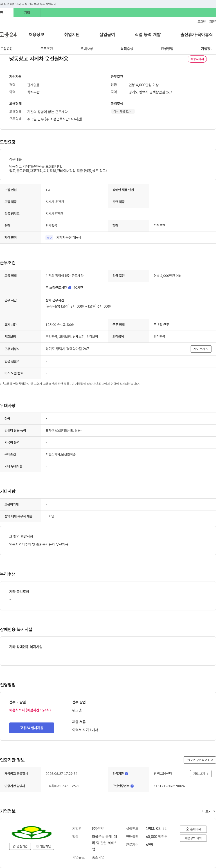
Task: Jump to 우대사항 section tab
Action: (87, 49)
